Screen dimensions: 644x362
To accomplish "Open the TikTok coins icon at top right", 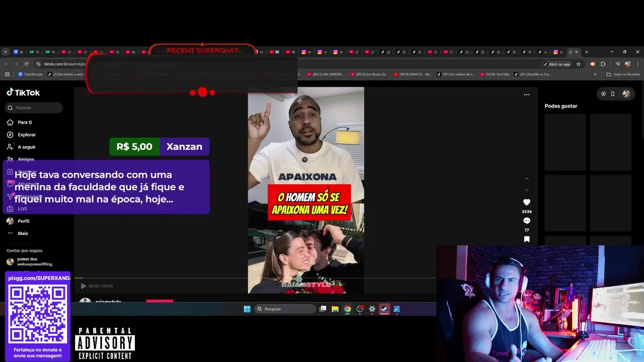I will [x=604, y=94].
